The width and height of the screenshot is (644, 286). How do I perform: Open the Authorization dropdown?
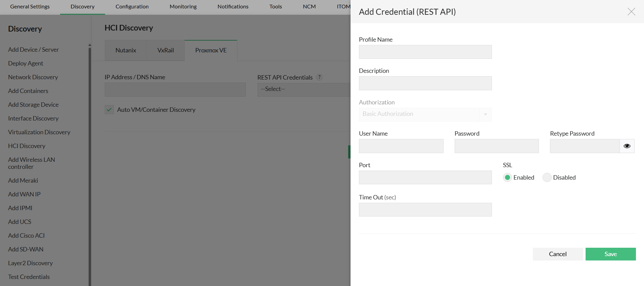(425, 114)
